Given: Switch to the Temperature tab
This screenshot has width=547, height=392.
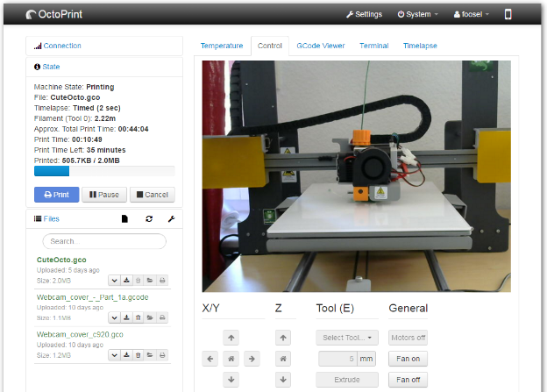Looking at the screenshot, I should pos(222,46).
